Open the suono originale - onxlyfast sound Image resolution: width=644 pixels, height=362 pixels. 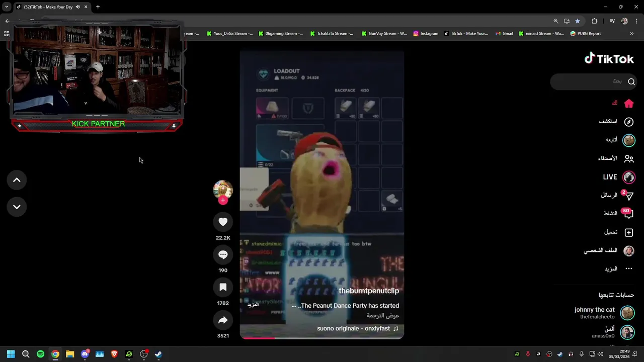pyautogui.click(x=358, y=328)
